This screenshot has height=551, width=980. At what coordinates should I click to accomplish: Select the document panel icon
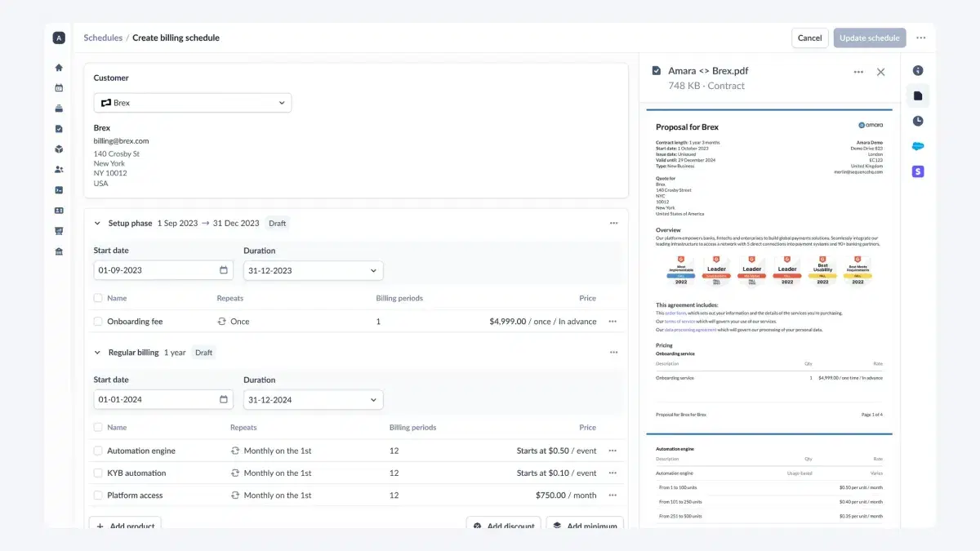pos(918,96)
